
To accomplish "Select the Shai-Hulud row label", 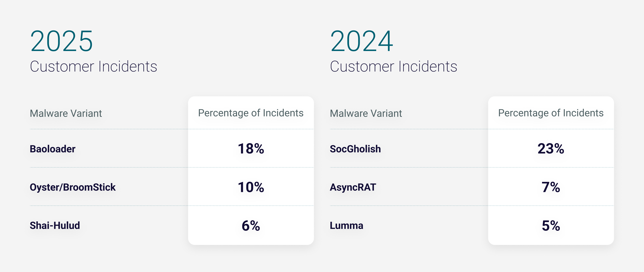I will [55, 225].
